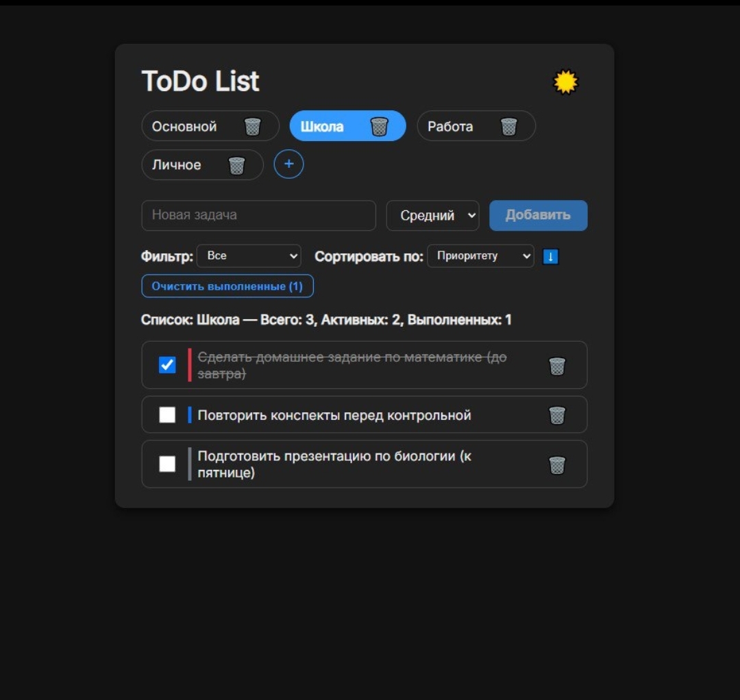Click the Добавить button
This screenshot has width=740, height=700.
(538, 216)
